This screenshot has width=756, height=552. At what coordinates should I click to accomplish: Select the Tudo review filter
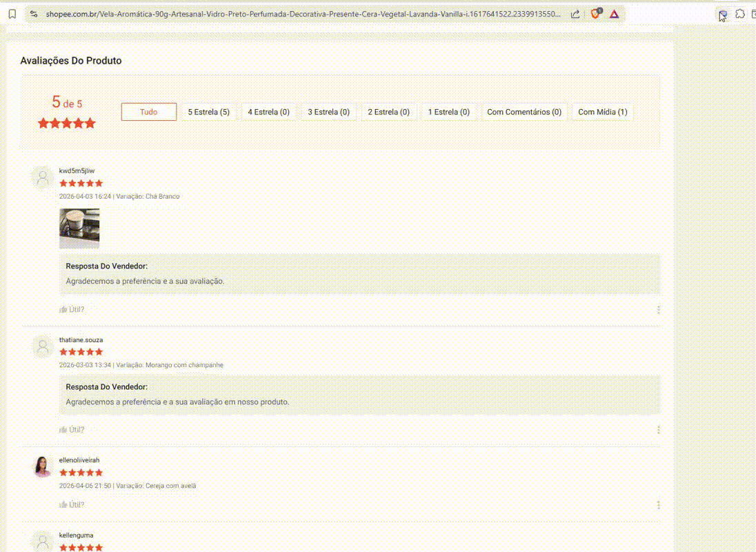148,112
